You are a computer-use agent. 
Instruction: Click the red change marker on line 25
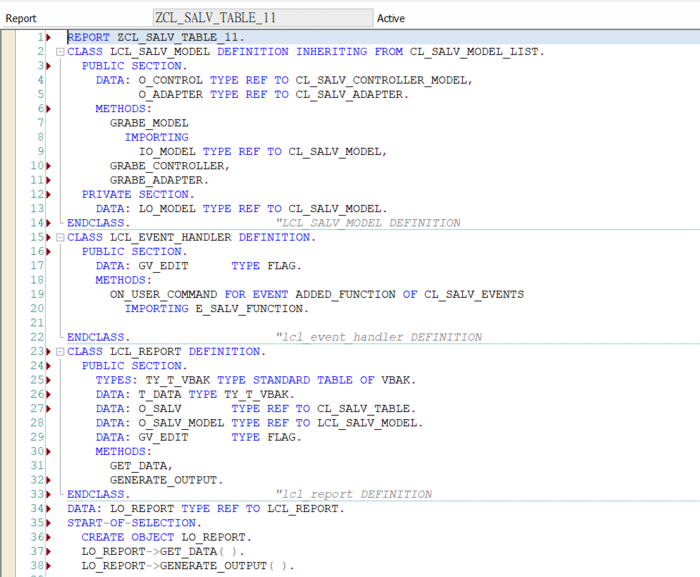49,380
